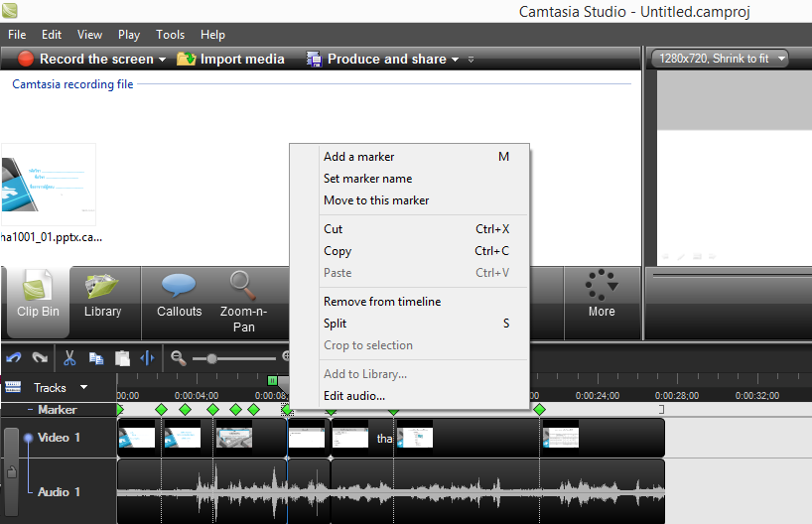
Task: Click the Redo arrow in timeline toolbar
Action: coord(41,358)
